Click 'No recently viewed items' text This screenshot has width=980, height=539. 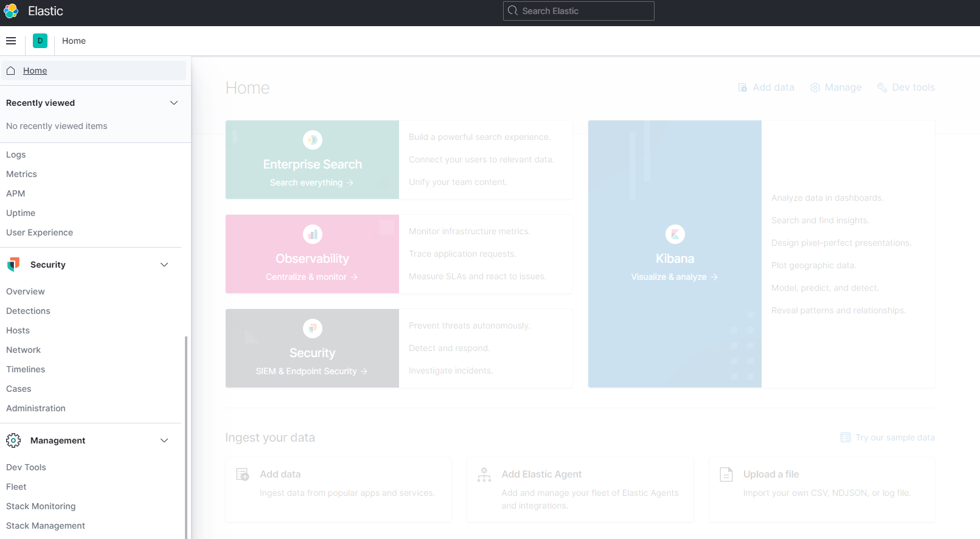57,126
